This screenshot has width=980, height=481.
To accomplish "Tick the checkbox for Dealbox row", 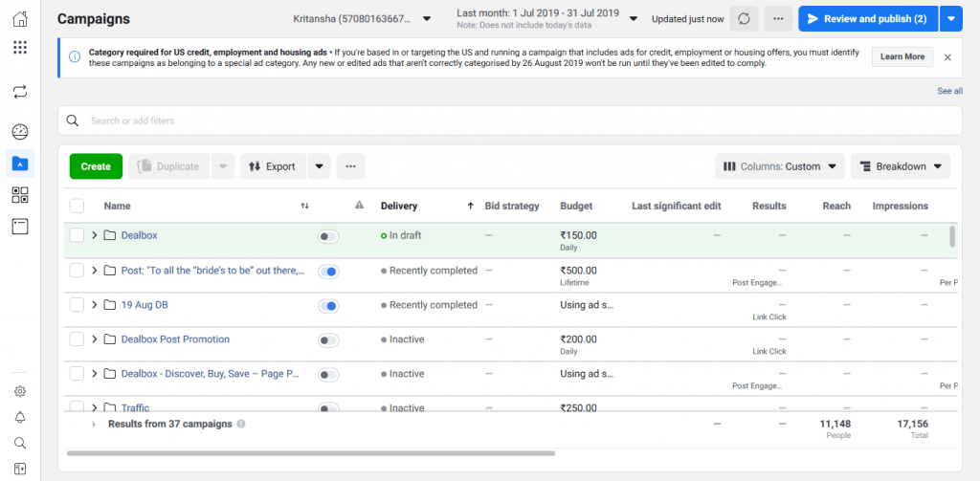I will coord(77,235).
